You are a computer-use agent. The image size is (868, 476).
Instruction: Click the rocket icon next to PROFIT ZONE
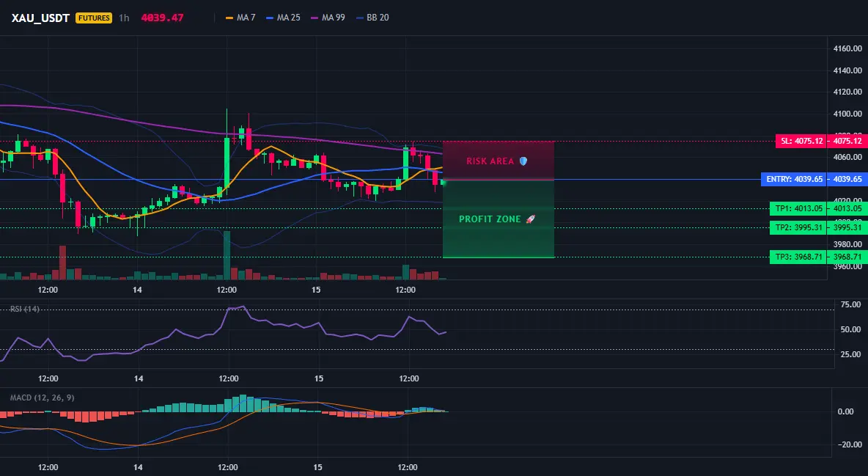pyautogui.click(x=530, y=219)
